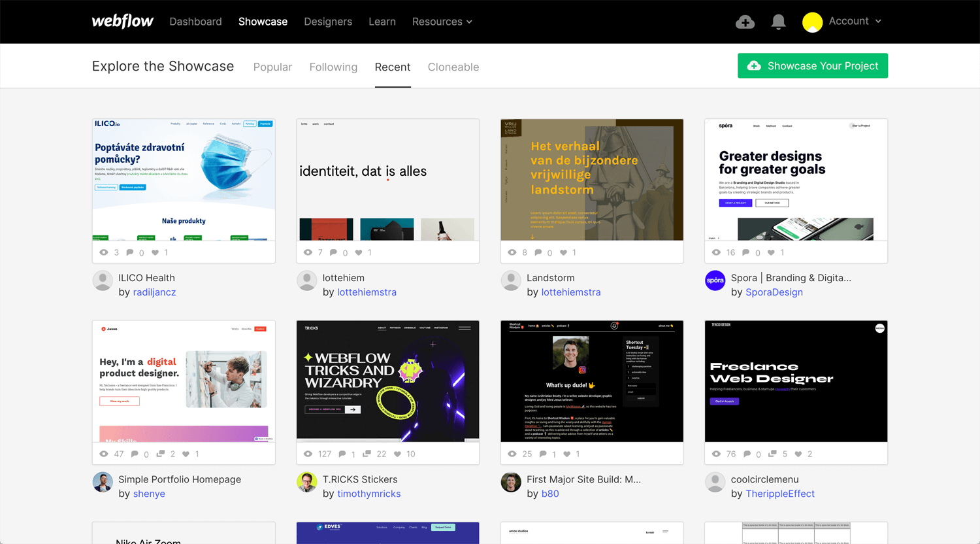Click the ILICO Health project title
This screenshot has height=544, width=980.
coord(146,278)
